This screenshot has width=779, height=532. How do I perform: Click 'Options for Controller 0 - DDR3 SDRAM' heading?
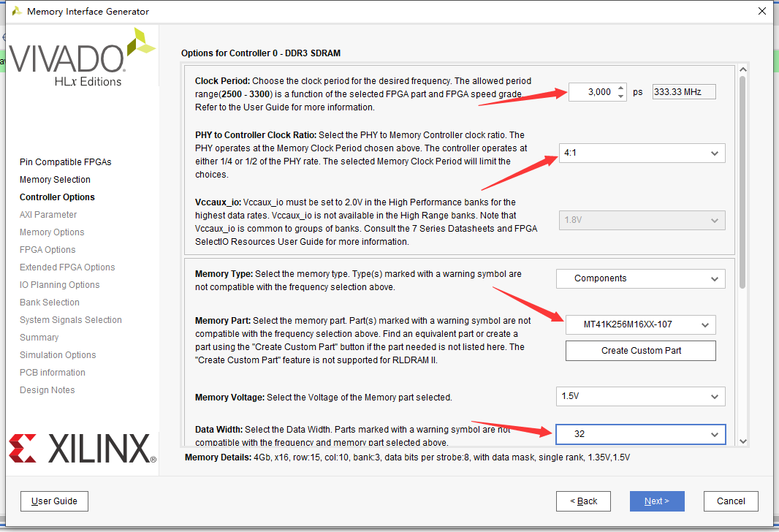(261, 53)
